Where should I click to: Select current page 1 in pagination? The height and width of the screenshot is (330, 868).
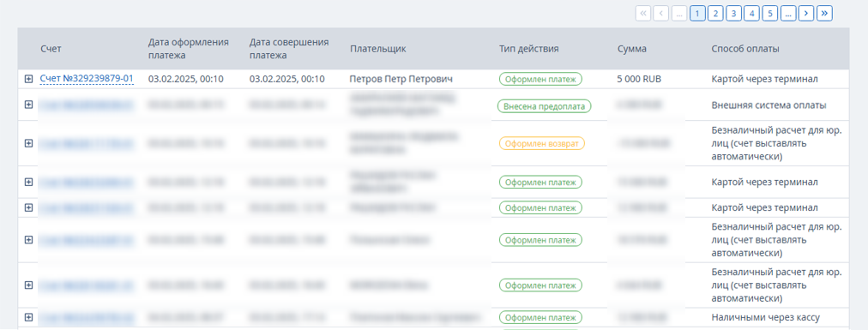click(697, 13)
